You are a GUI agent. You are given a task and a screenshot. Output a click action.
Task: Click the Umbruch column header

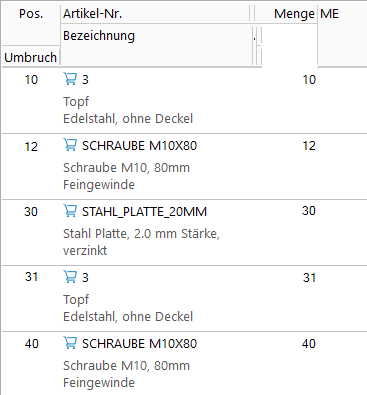(x=30, y=58)
